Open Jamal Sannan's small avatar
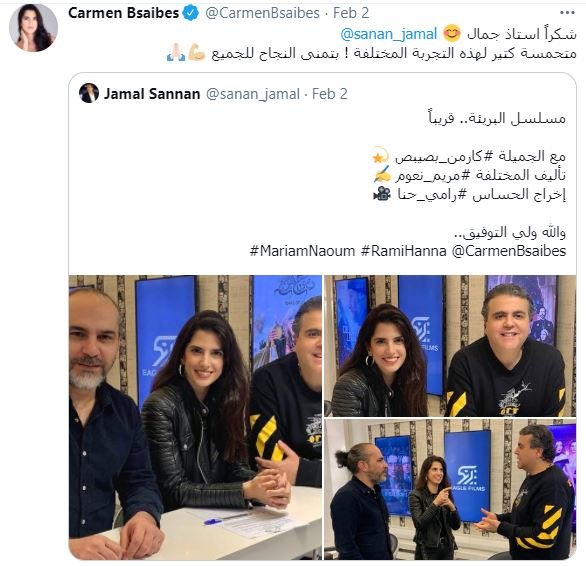The width and height of the screenshot is (586, 566). point(89,93)
